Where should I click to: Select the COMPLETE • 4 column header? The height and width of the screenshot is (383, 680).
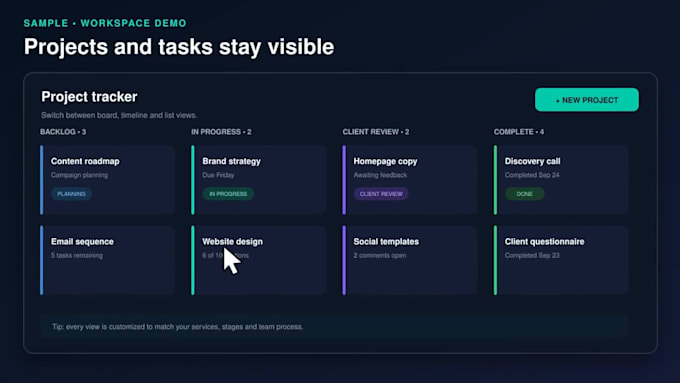tap(519, 132)
